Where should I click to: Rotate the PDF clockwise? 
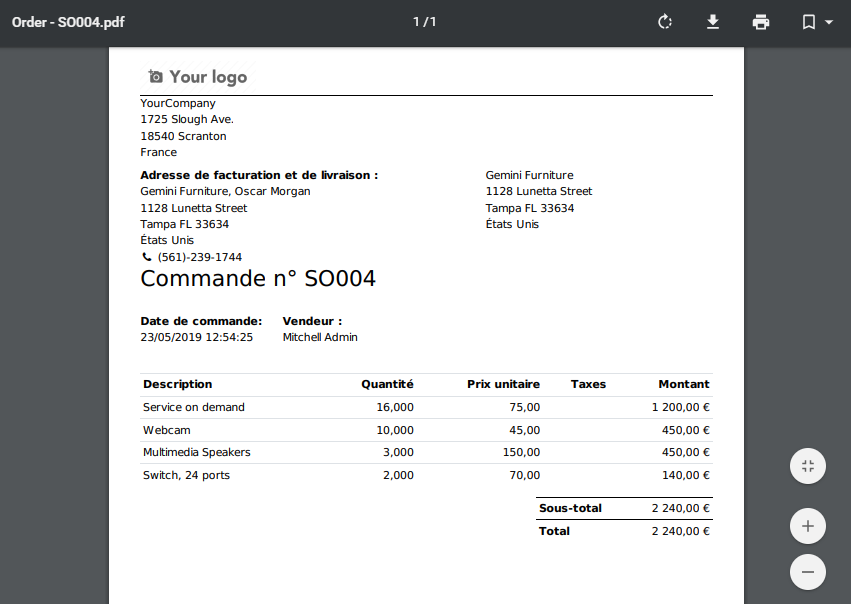(665, 22)
